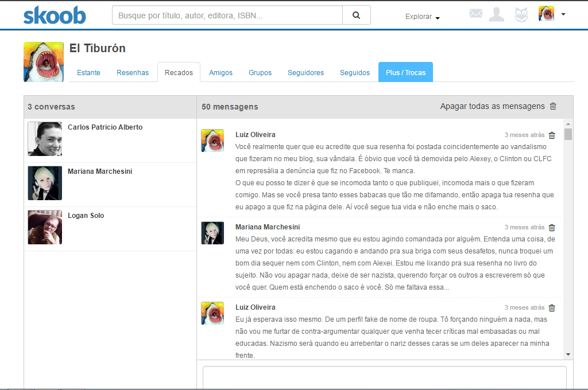Click Luiz Oliveira name on first message
The image size is (588, 390).
pos(256,135)
